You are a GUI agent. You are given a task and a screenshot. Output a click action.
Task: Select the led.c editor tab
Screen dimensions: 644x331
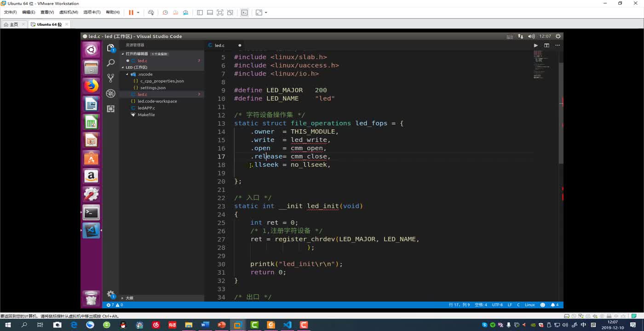[x=219, y=46]
